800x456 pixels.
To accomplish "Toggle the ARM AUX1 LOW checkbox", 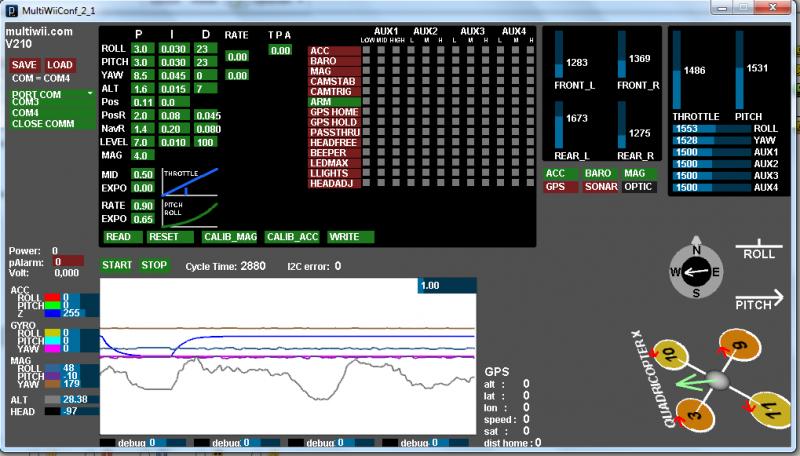I will (x=366, y=101).
